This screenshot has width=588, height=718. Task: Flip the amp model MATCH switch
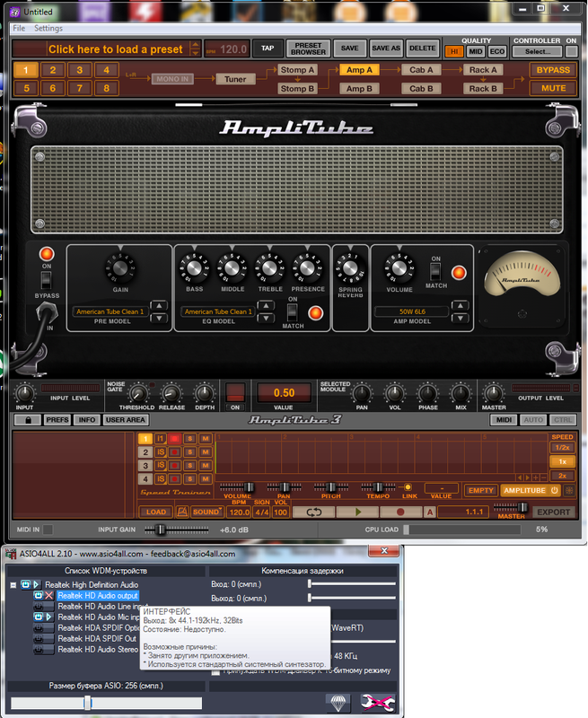[x=435, y=272]
